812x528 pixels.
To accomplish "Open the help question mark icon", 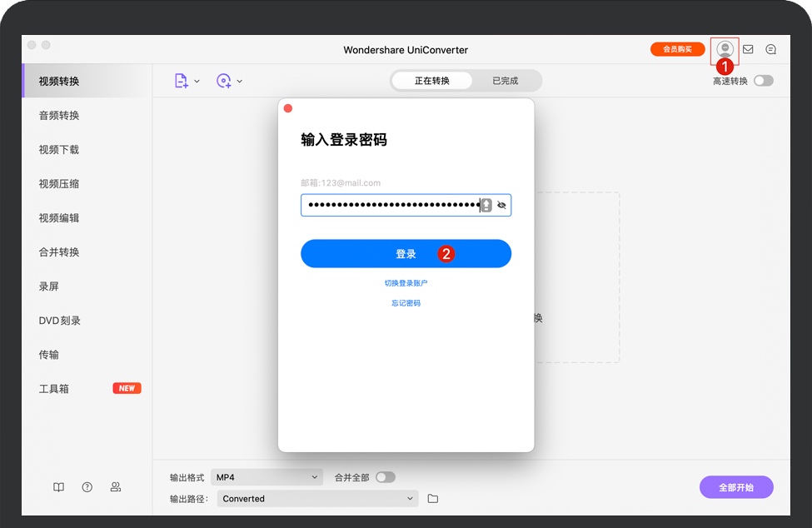I will 87,487.
